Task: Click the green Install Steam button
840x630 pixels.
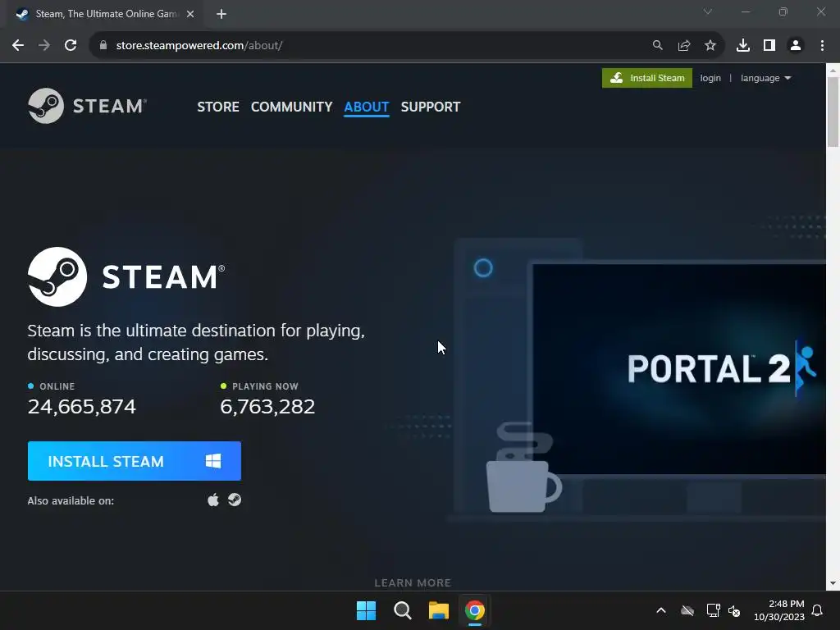Action: [647, 78]
